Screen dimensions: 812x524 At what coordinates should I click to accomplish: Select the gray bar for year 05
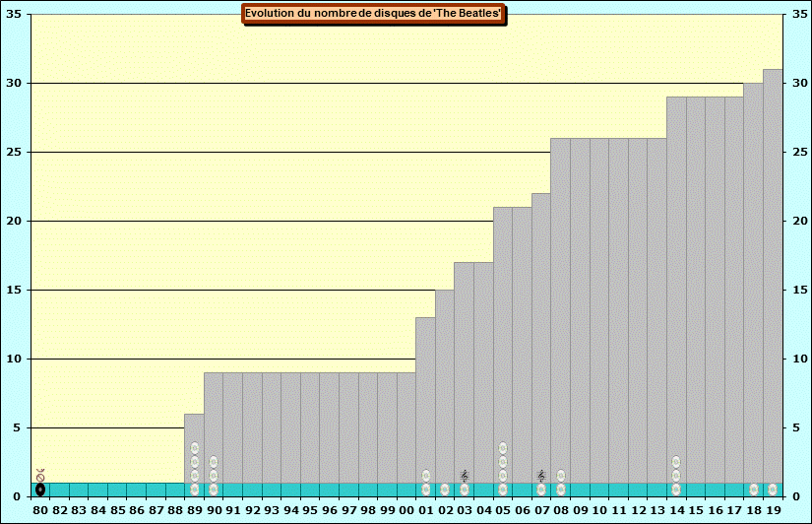point(503,345)
